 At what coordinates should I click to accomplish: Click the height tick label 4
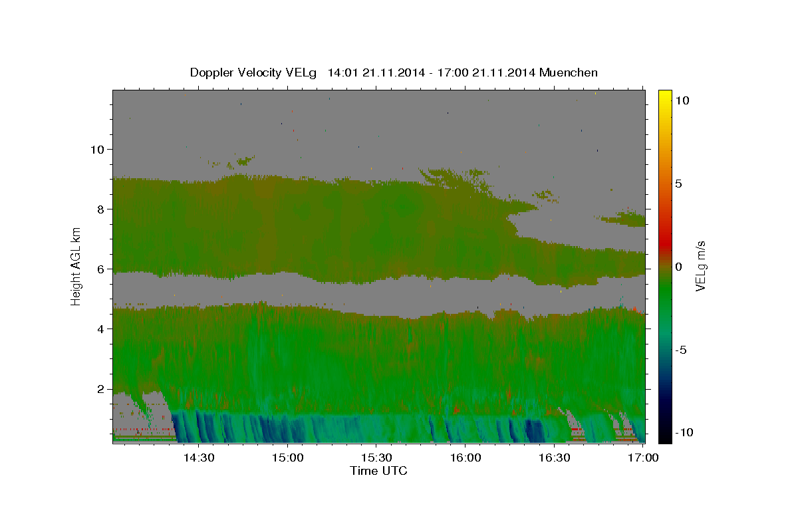[x=101, y=329]
